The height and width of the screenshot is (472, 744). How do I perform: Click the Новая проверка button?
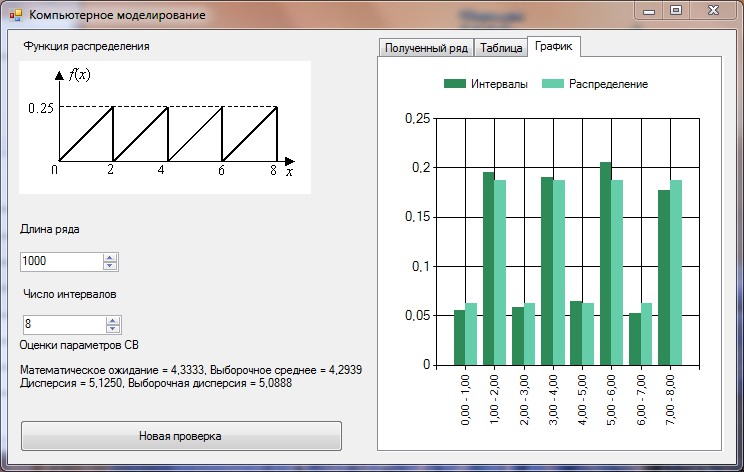(x=181, y=436)
